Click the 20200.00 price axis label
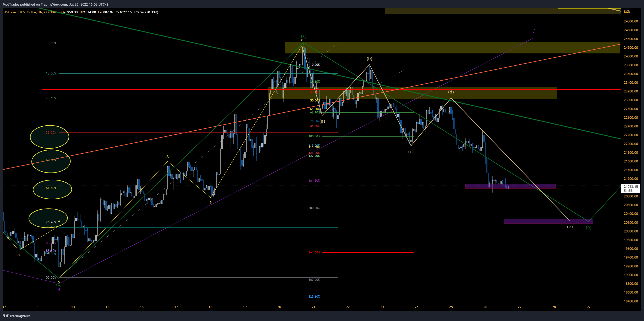This screenshot has height=321, width=644. tap(631, 222)
